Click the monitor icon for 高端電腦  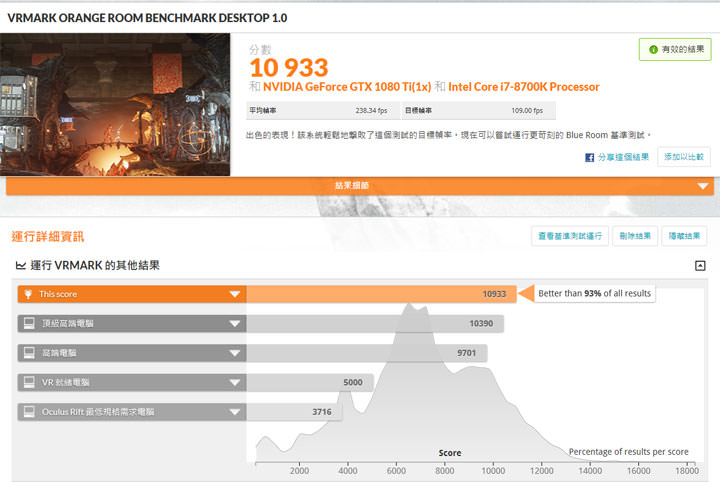[x=27, y=353]
